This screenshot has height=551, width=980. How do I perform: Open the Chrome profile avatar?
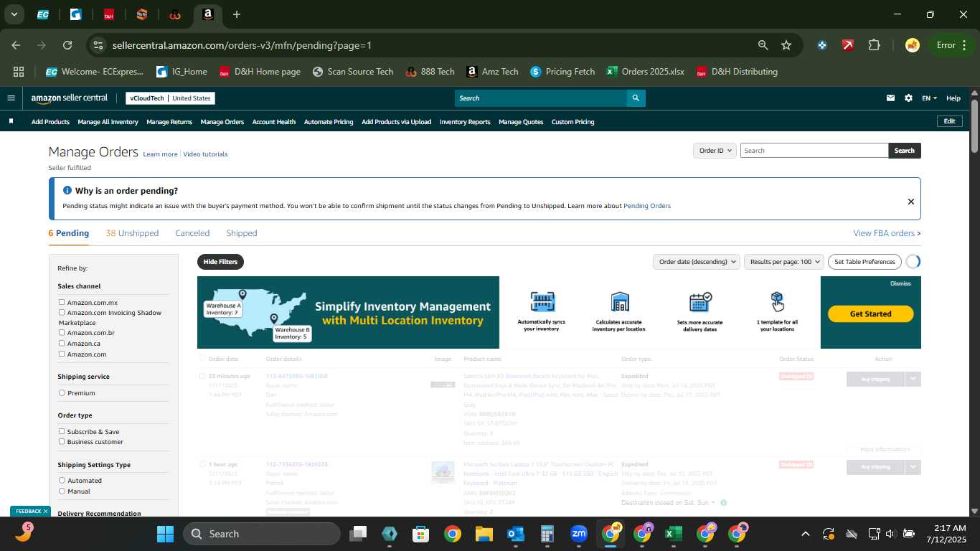tap(913, 45)
